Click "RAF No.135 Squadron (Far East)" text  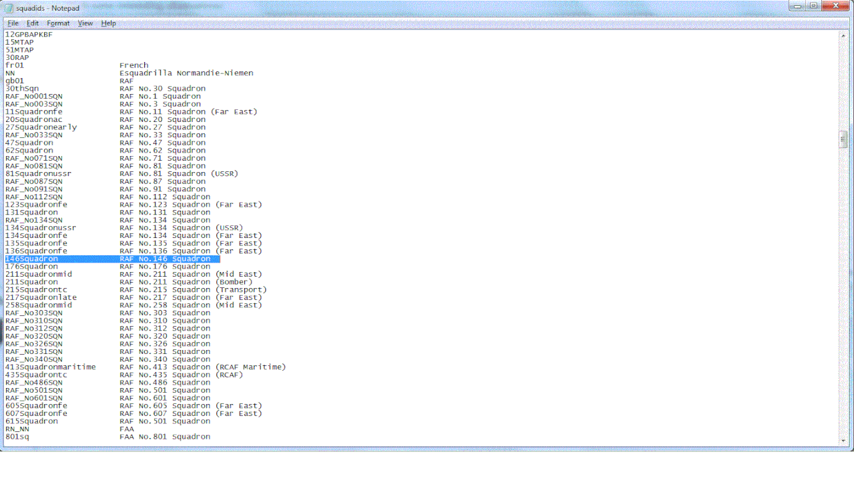[191, 243]
